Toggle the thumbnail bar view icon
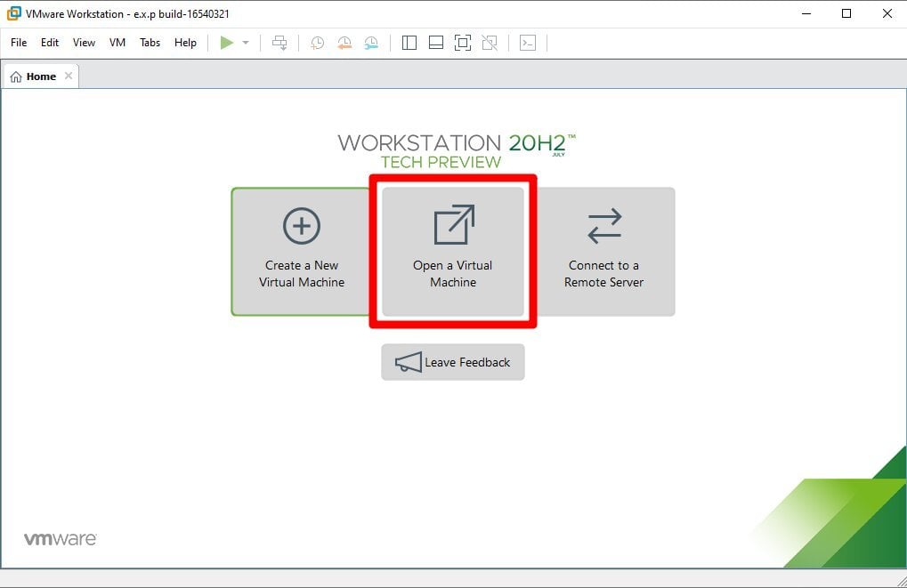This screenshot has width=907, height=588. [x=435, y=43]
